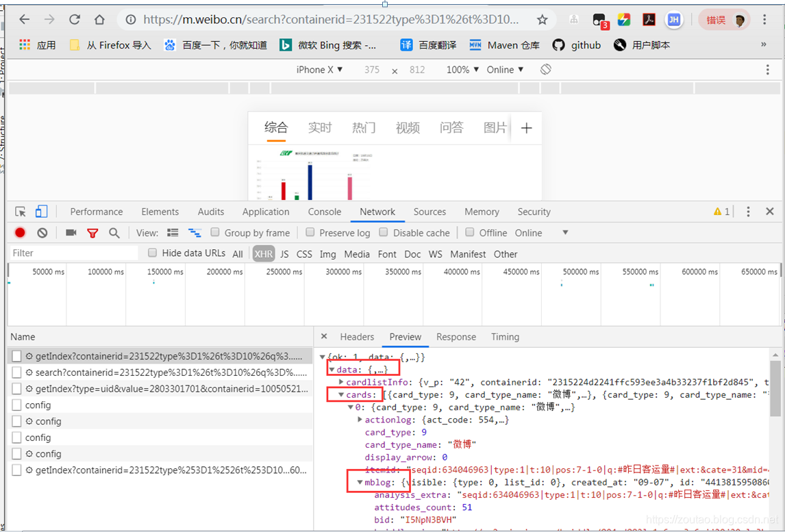
Task: Close the request details pane
Action: 324,336
